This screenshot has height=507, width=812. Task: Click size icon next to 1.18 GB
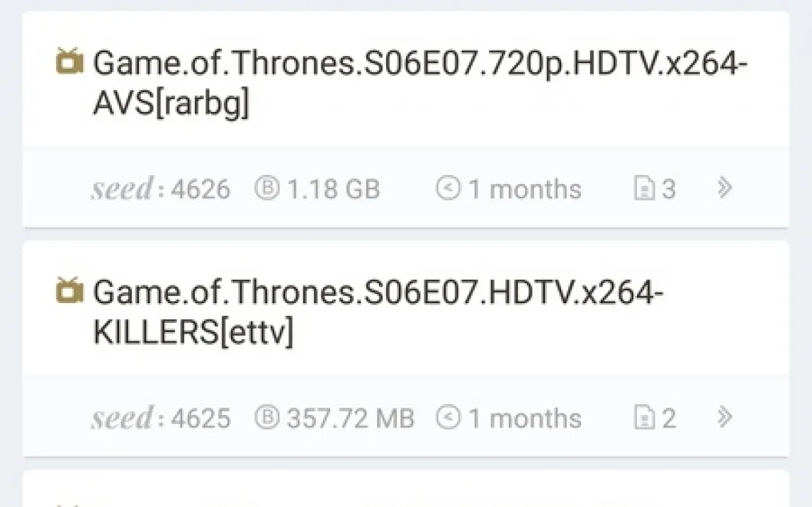[x=267, y=188]
